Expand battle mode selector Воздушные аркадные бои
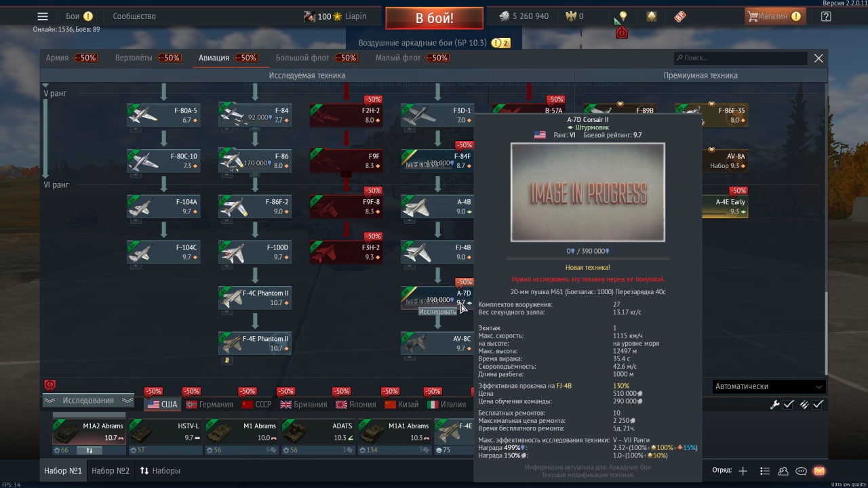 click(434, 43)
